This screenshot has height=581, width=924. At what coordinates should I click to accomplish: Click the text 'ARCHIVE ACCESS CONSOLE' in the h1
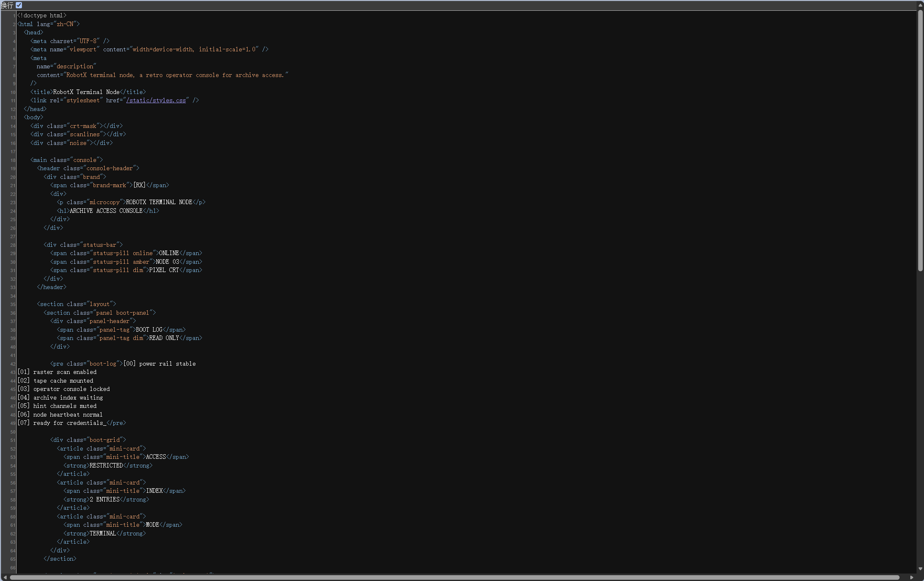(106, 211)
